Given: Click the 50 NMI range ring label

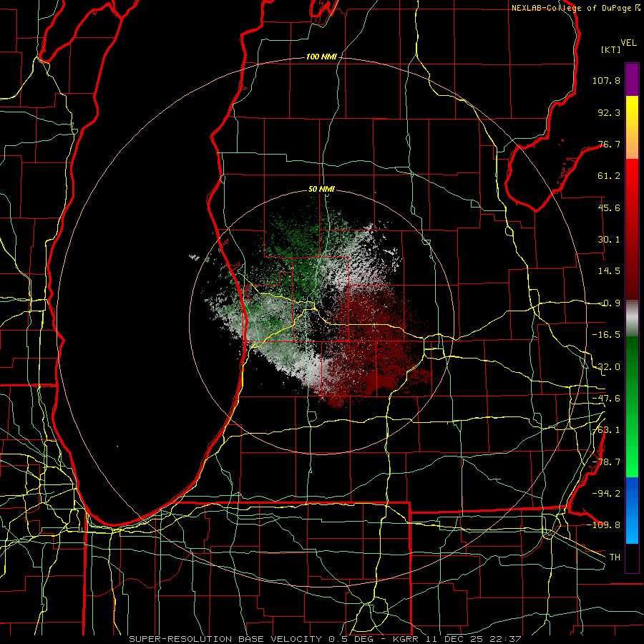Looking at the screenshot, I should [x=321, y=190].
